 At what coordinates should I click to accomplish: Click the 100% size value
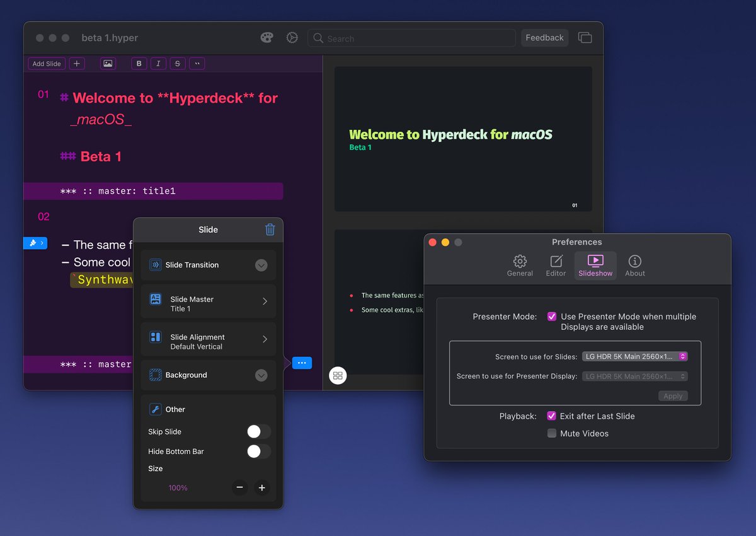(x=178, y=488)
